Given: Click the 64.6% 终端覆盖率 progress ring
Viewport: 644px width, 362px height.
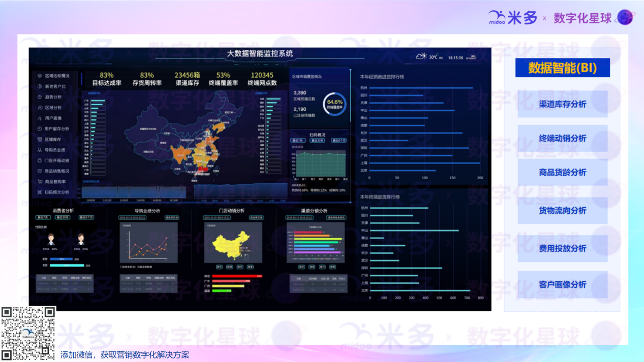Looking at the screenshot, I should pos(334,104).
